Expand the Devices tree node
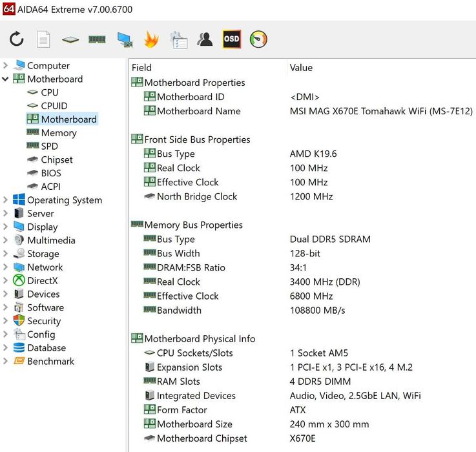This screenshot has width=476, height=452. click(x=5, y=294)
